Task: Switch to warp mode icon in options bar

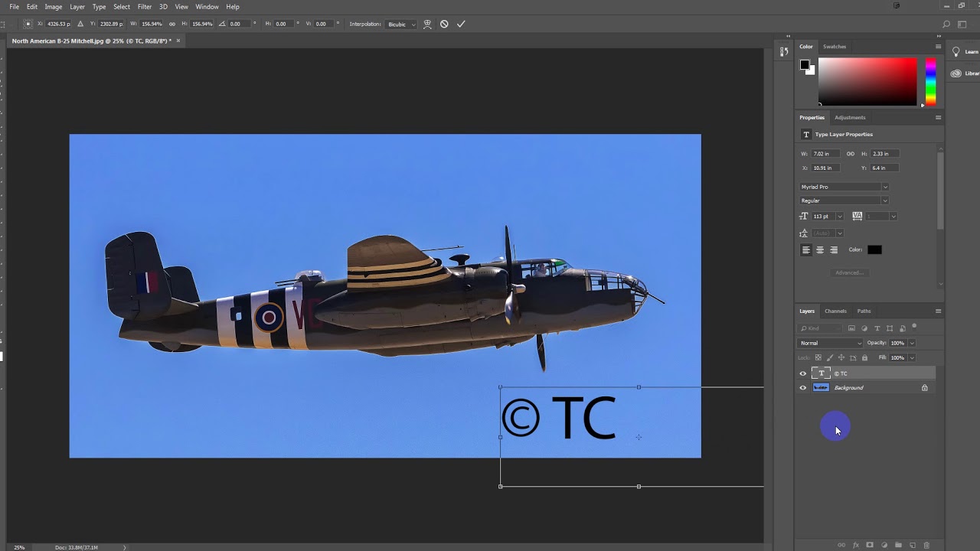Action: coord(427,24)
